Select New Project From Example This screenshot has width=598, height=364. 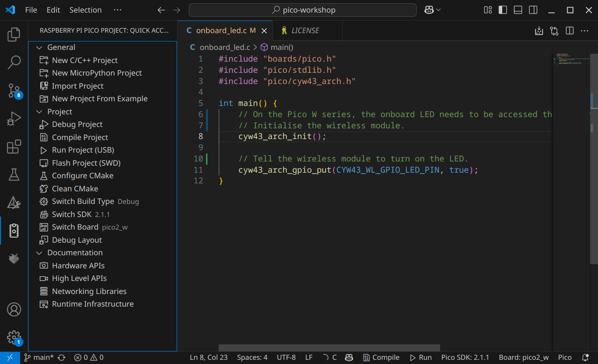point(102,98)
